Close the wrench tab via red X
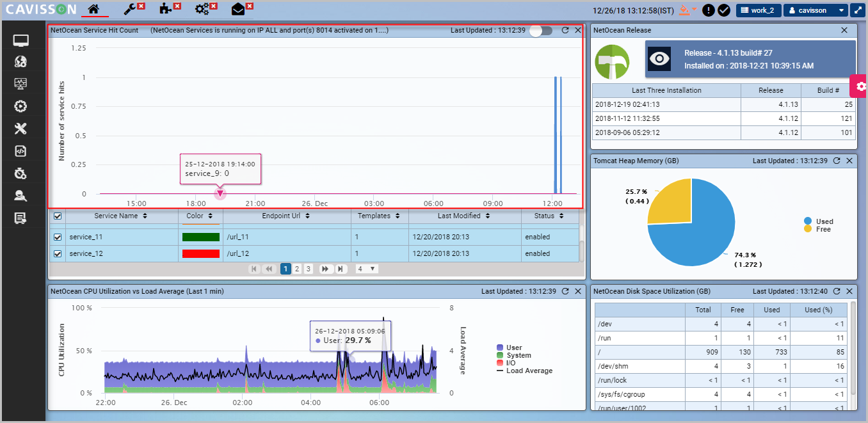 click(141, 6)
